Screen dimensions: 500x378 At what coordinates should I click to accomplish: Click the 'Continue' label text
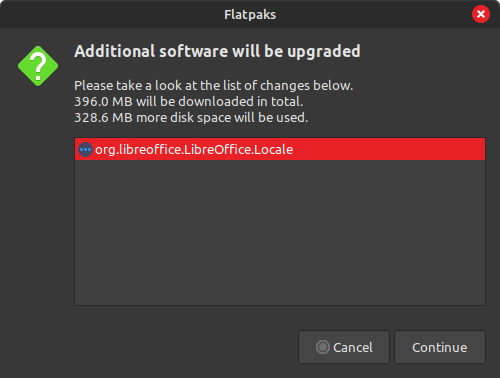pyautogui.click(x=440, y=347)
